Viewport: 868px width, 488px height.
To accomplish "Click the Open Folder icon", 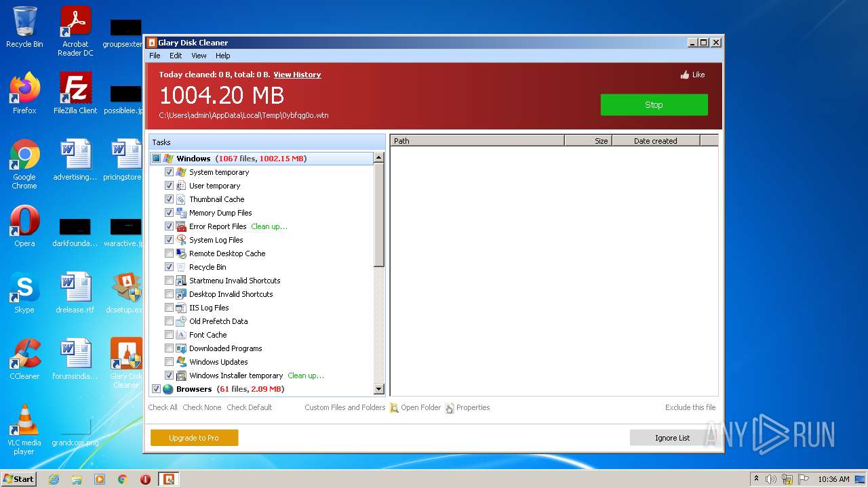I will pyautogui.click(x=394, y=408).
